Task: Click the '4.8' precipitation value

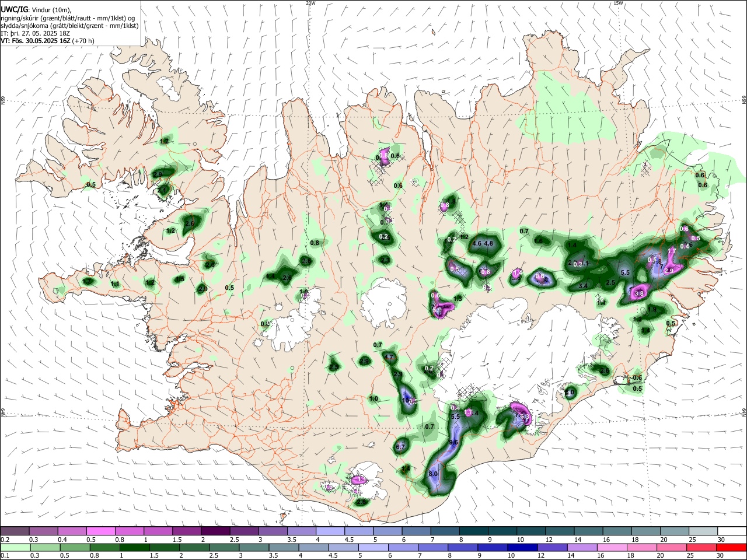Action: 489,243
